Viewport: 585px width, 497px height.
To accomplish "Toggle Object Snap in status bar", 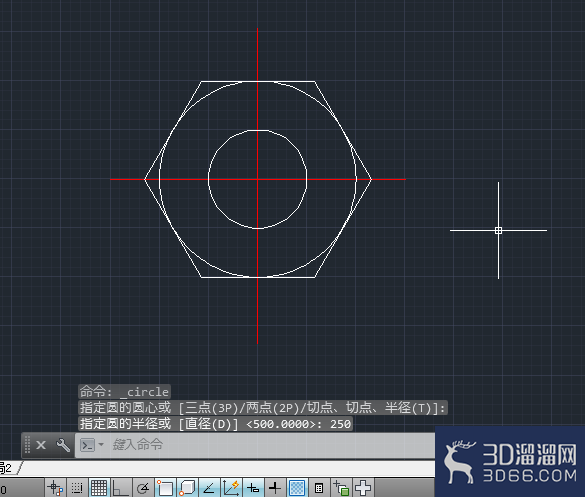I will [x=165, y=488].
